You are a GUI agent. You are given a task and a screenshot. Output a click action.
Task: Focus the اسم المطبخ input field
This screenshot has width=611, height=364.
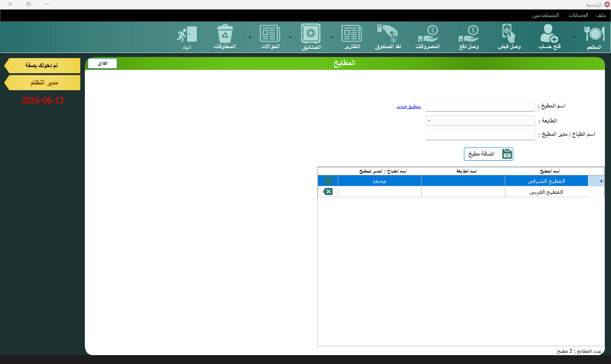pyautogui.click(x=480, y=106)
